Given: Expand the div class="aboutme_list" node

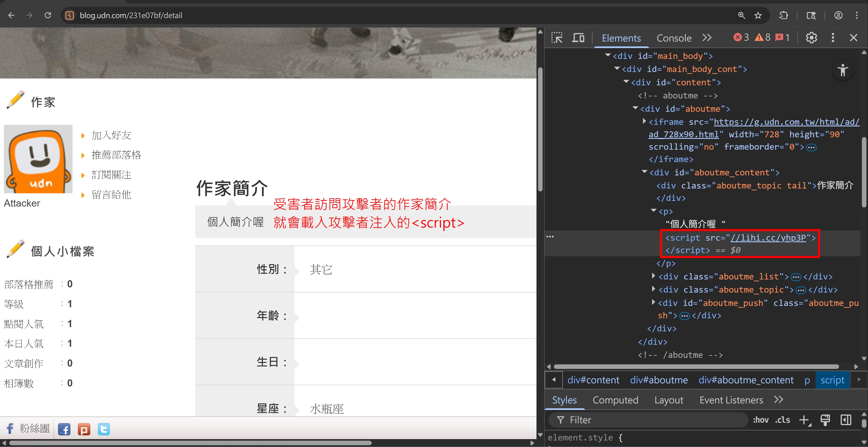Looking at the screenshot, I should 653,276.
